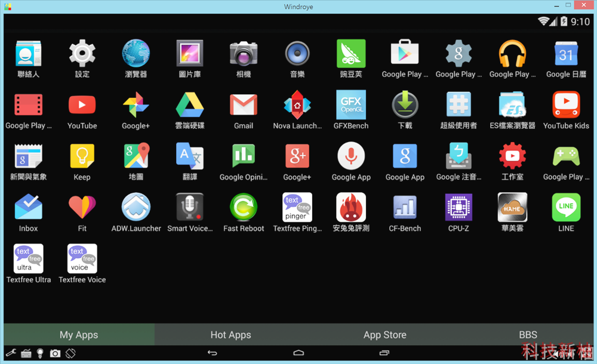This screenshot has height=364, width=597.
Task: Launch 安兔兔評測 AnTuTu benchmark
Action: click(351, 207)
